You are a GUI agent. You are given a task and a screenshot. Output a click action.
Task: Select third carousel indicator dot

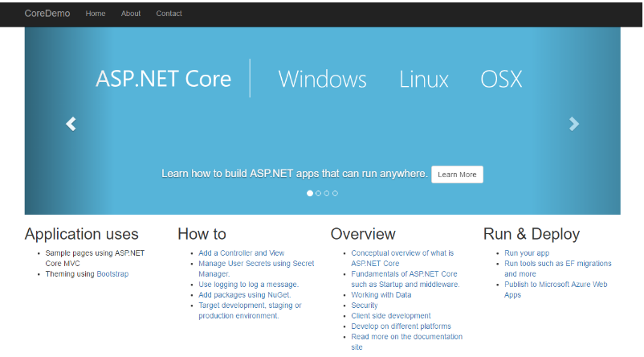[327, 193]
